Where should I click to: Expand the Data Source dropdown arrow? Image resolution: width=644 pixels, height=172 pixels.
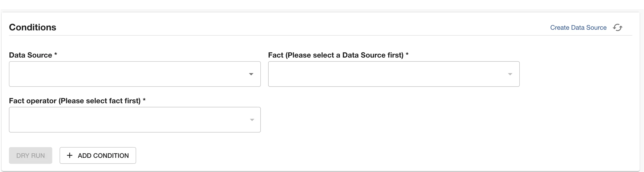[251, 74]
